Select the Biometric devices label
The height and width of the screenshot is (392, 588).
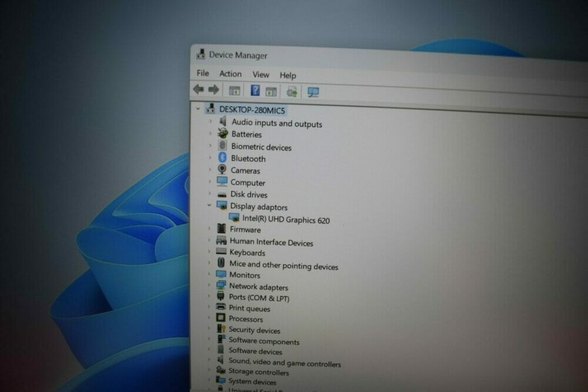pyautogui.click(x=262, y=147)
